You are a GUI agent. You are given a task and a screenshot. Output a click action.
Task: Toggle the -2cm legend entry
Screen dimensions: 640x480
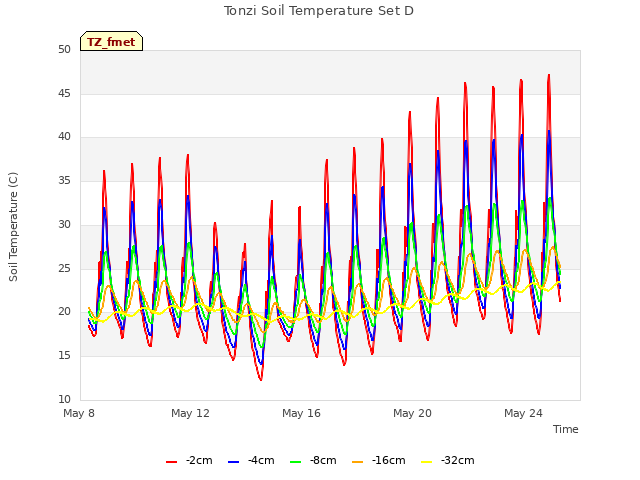pyautogui.click(x=189, y=460)
